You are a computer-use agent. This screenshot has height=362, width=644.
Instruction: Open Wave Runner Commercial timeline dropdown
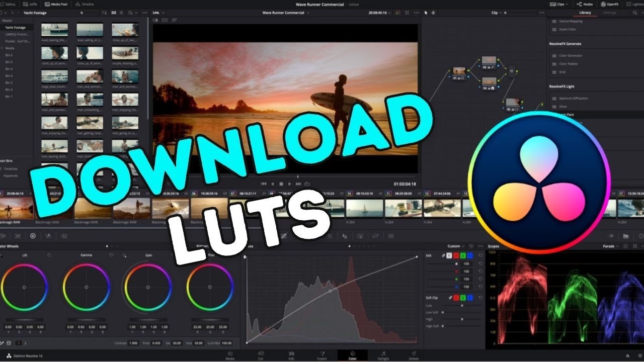coord(286,13)
